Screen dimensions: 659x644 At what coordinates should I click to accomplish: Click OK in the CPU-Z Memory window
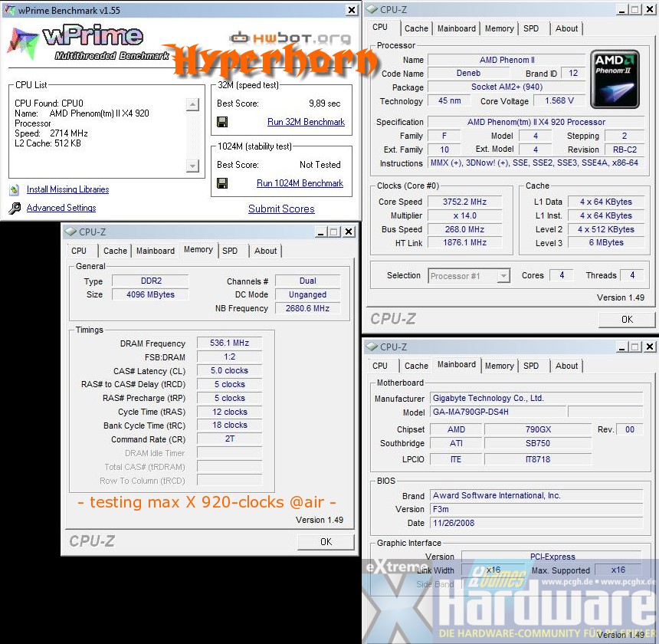click(326, 542)
